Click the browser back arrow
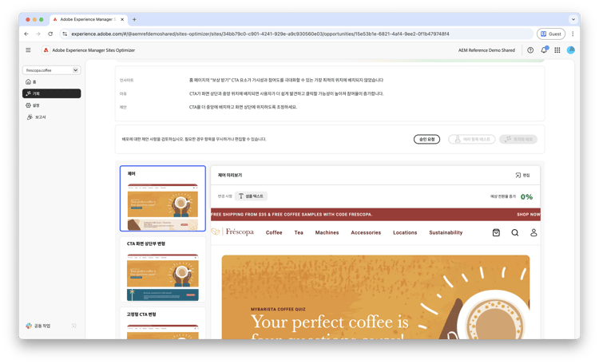 (x=26, y=34)
